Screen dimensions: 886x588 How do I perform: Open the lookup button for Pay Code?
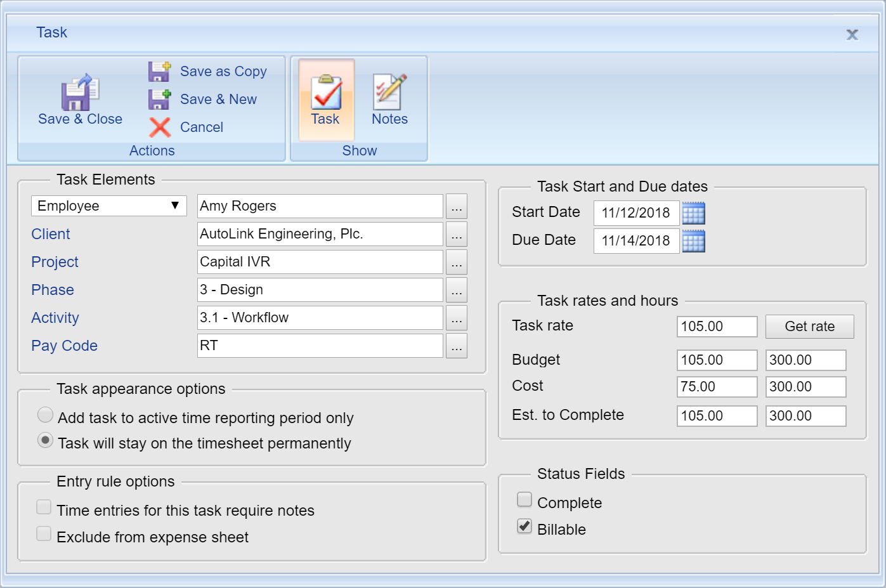[x=456, y=346]
